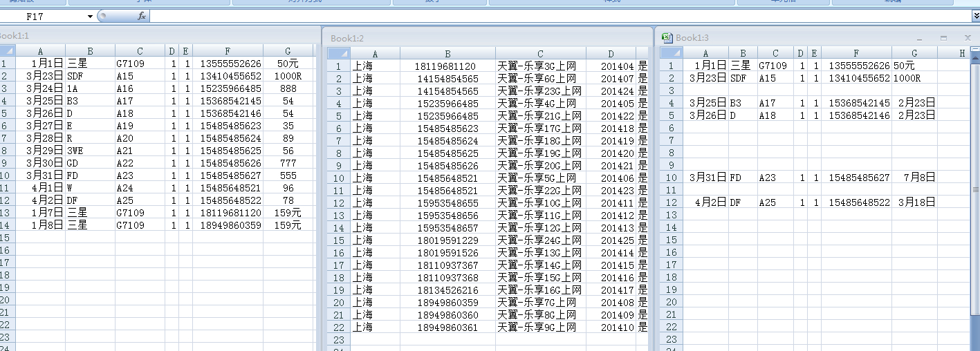This screenshot has height=351, width=980.
Task: Click cell 7月8日 in Book1:3
Action: coord(914,178)
